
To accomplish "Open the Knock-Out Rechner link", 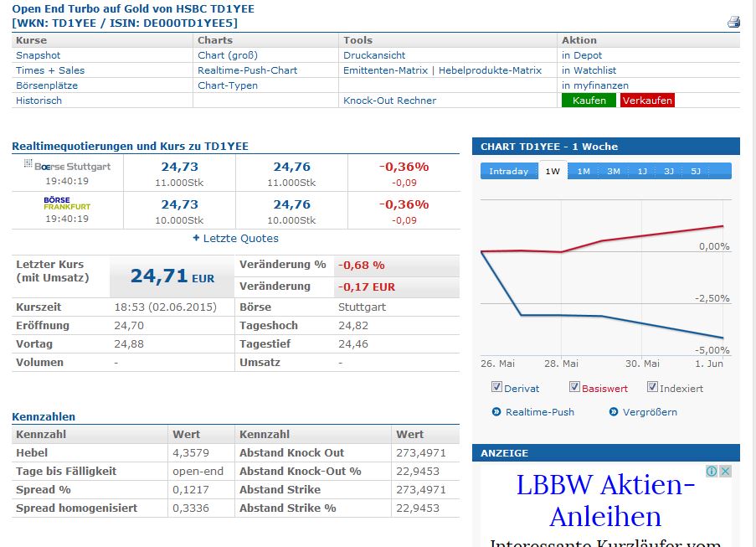I will (x=389, y=101).
